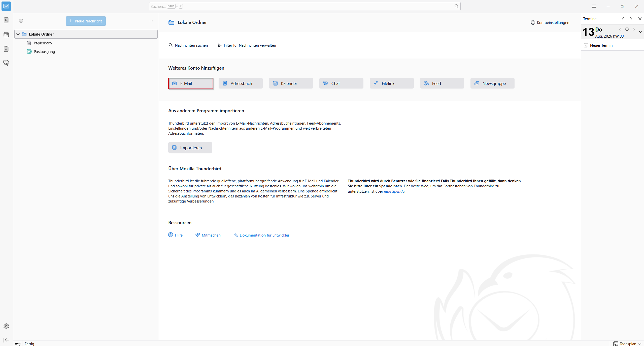Select the Postausgang folder
Screen dimensions: 644x346
pyautogui.click(x=86, y=51)
